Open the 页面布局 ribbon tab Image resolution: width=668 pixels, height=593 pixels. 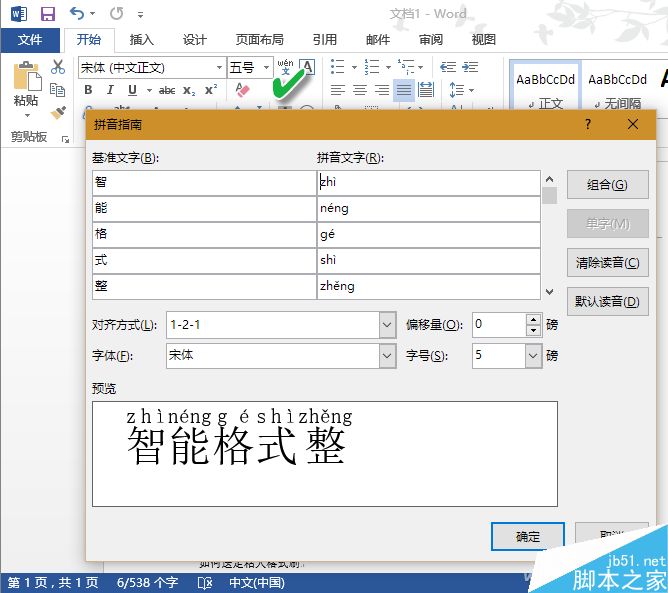[x=259, y=40]
